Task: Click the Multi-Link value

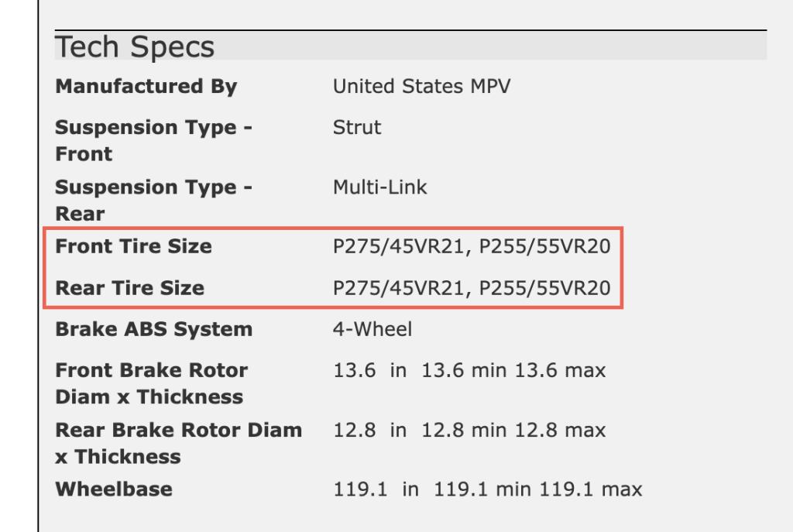Action: coord(379,187)
